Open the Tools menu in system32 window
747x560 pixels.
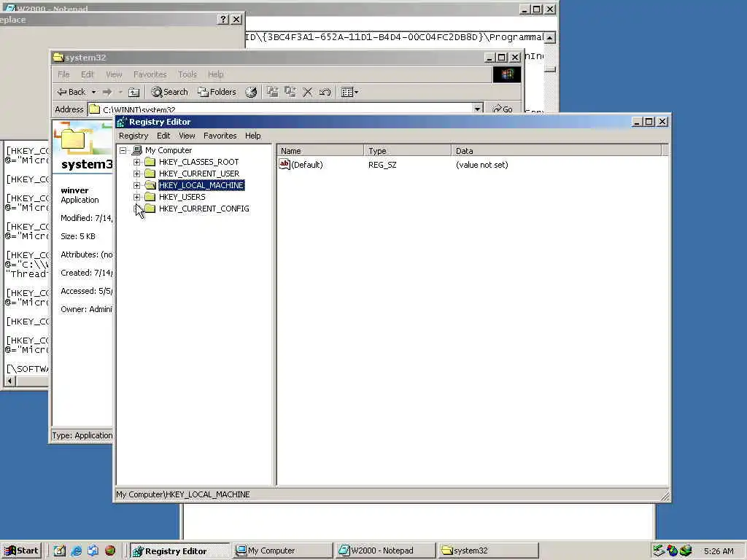187,74
